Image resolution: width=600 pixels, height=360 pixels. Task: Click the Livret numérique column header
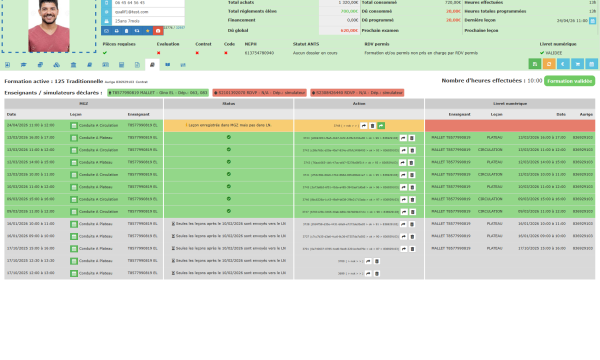[x=510, y=104]
